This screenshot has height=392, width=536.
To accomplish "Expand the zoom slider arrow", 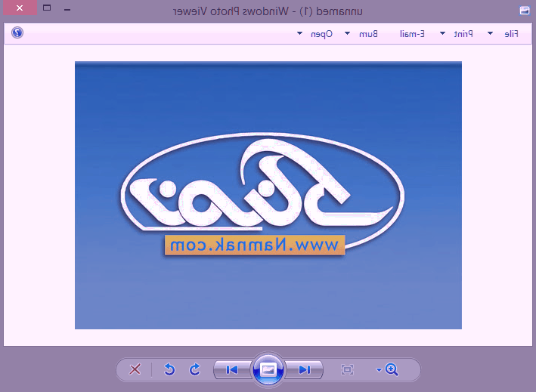I will pyautogui.click(x=379, y=370).
